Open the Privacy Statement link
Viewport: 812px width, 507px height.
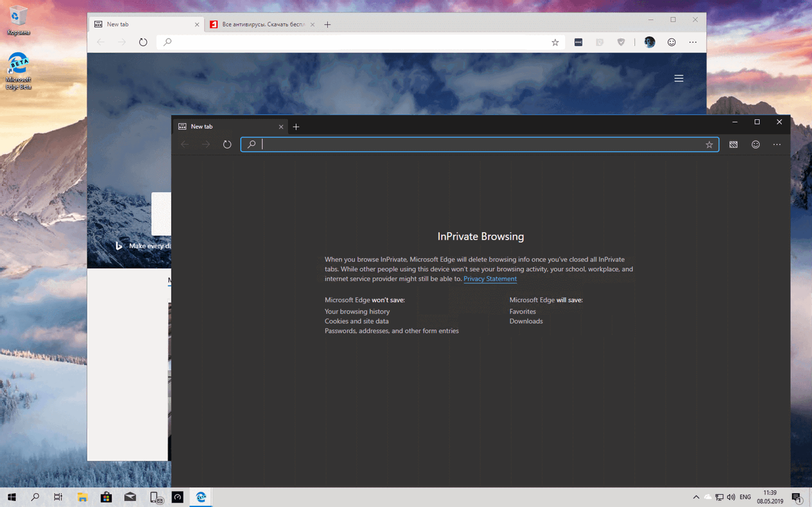(490, 279)
